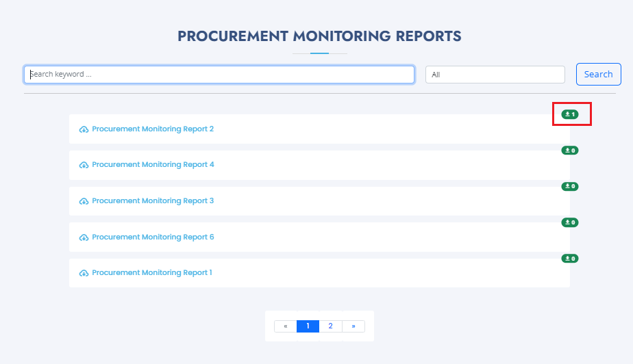The width and height of the screenshot is (633, 364).
Task: Click the previous page « arrow
Action: pos(286,326)
